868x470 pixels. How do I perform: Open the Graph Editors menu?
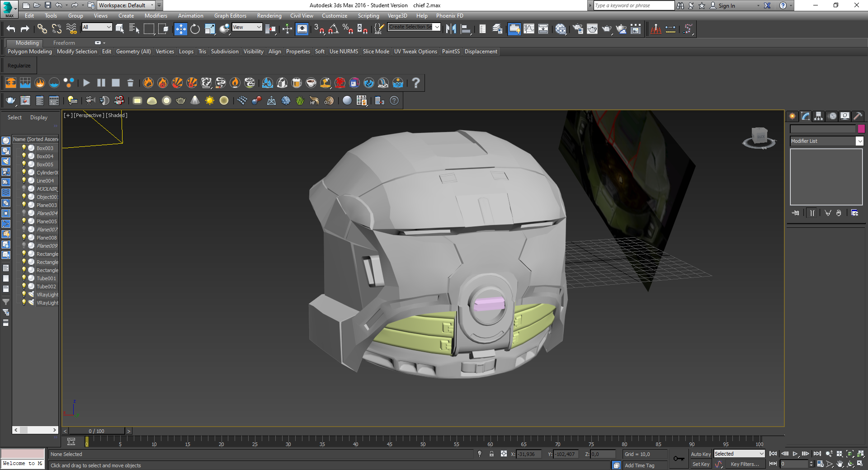click(x=230, y=16)
